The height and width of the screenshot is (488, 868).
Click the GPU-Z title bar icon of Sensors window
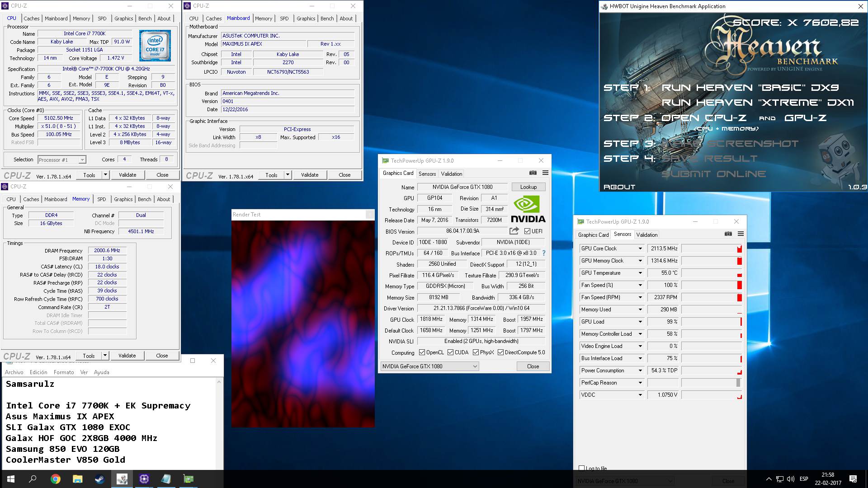click(x=581, y=221)
